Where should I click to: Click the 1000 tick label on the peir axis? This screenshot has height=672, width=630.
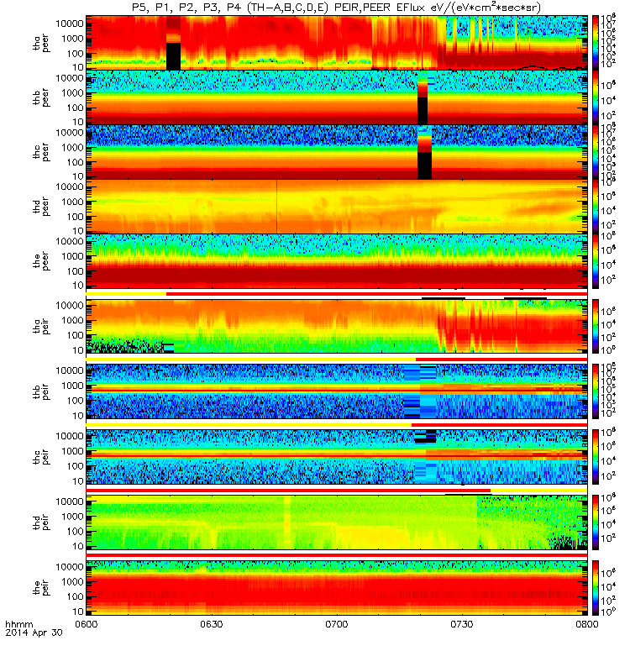pyautogui.click(x=72, y=582)
